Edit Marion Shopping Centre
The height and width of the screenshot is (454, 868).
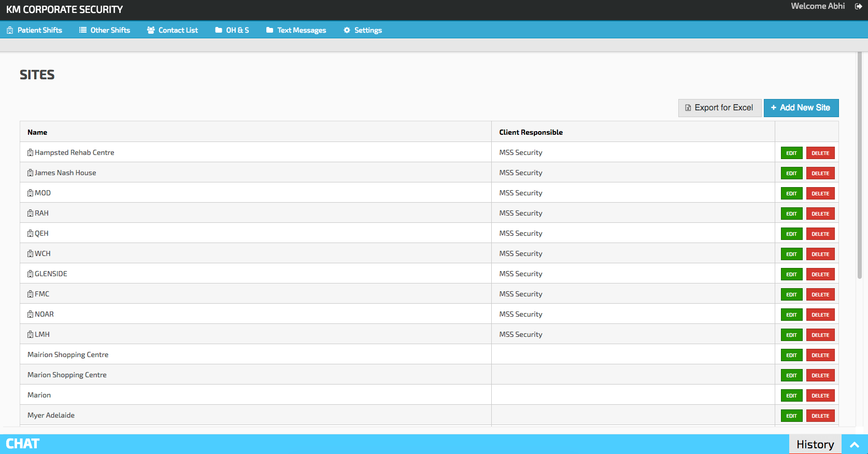792,375
